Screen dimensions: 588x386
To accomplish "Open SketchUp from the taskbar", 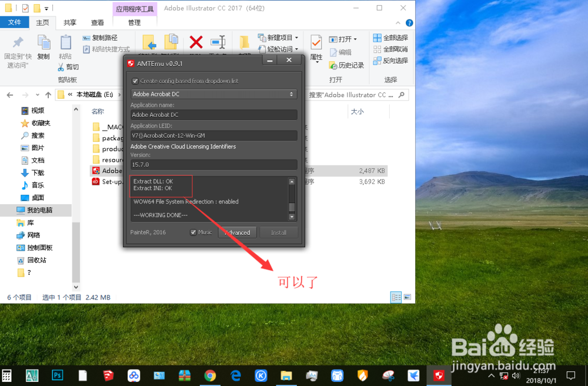I will click(x=108, y=375).
